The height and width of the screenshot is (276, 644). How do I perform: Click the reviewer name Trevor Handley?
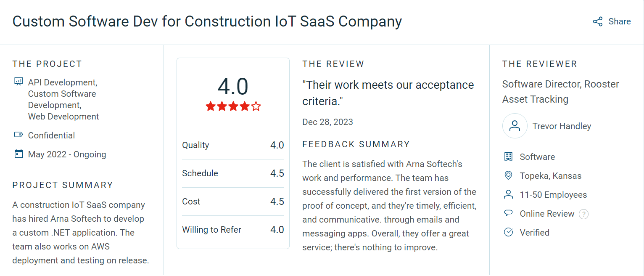(562, 126)
